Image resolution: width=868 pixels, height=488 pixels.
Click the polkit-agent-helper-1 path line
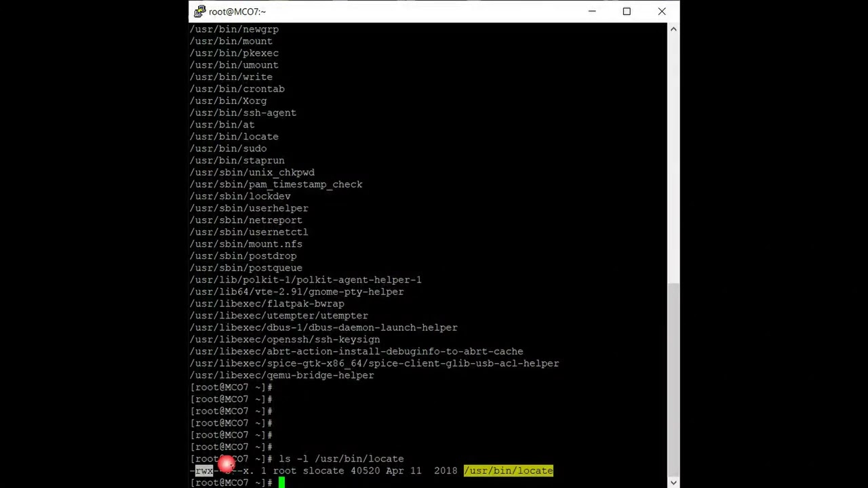click(306, 280)
